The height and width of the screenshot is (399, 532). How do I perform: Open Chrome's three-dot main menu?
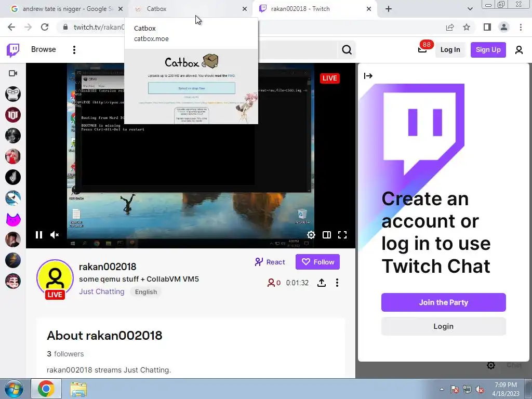pyautogui.click(x=521, y=27)
